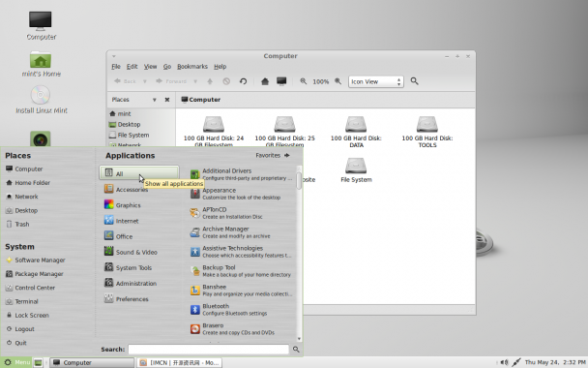Open Appearance in the applications list
The image size is (588, 368).
pyautogui.click(x=241, y=194)
